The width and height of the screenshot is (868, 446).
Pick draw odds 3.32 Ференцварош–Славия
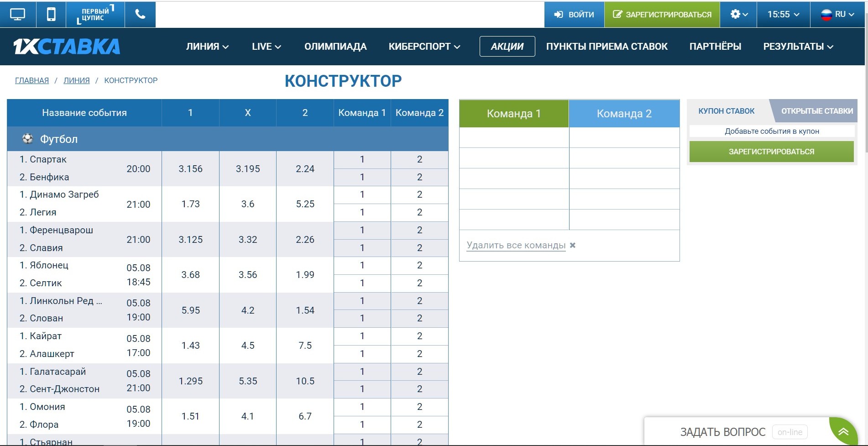pos(248,240)
